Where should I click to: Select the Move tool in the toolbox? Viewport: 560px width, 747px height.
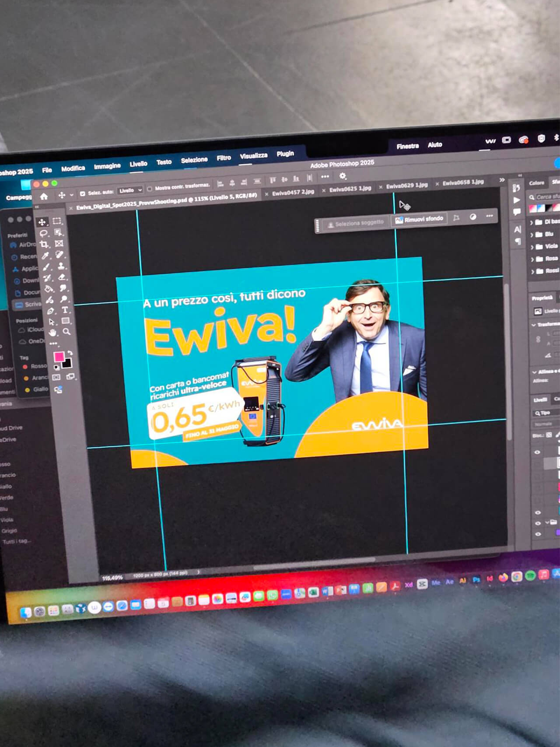pyautogui.click(x=42, y=222)
